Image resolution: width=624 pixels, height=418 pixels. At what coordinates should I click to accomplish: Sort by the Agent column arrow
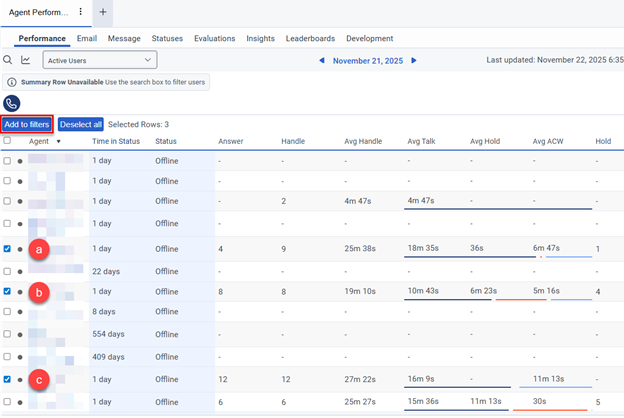[58, 142]
